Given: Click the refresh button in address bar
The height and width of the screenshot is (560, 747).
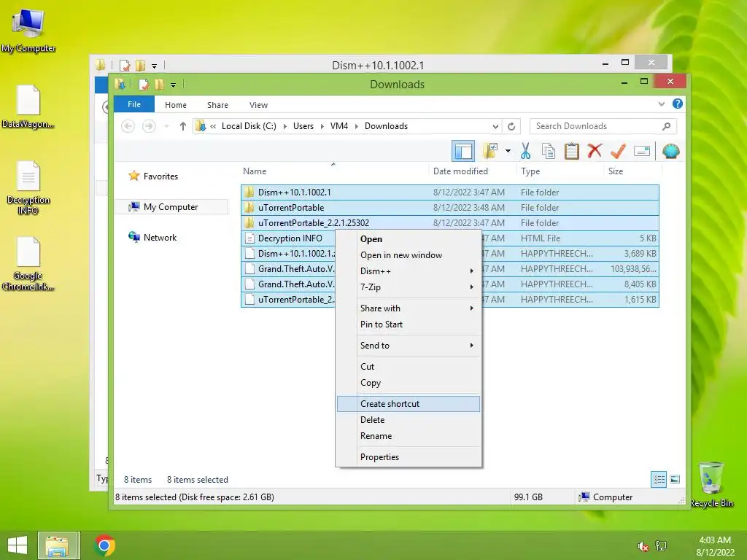Looking at the screenshot, I should pos(511,126).
